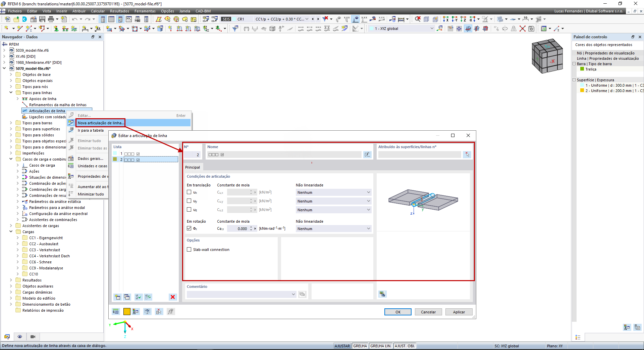Image resolution: width=644 pixels, height=350 pixels.
Task: Open the Calcular menu
Action: [98, 11]
